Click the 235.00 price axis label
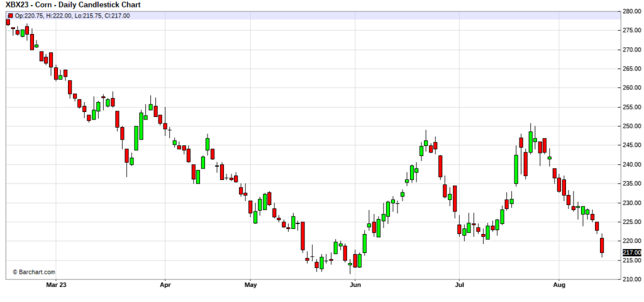The image size is (644, 302). (632, 184)
